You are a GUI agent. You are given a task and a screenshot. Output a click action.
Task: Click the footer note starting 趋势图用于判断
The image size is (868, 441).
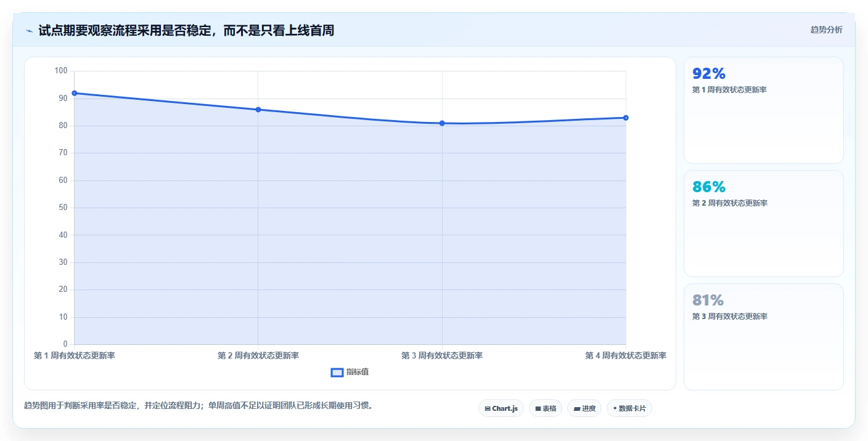pyautogui.click(x=199, y=406)
